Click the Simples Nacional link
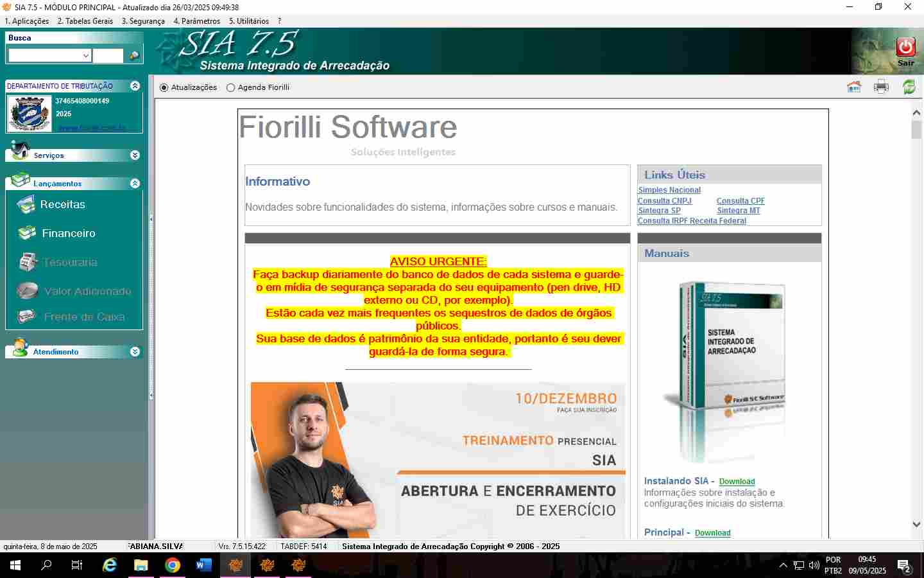Screen dimensions: 924x578 [x=669, y=190]
